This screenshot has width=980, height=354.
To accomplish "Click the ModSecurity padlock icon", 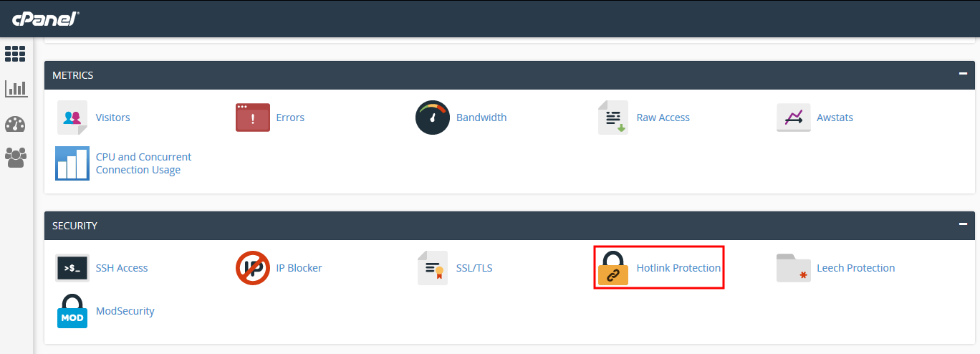I will point(72,311).
